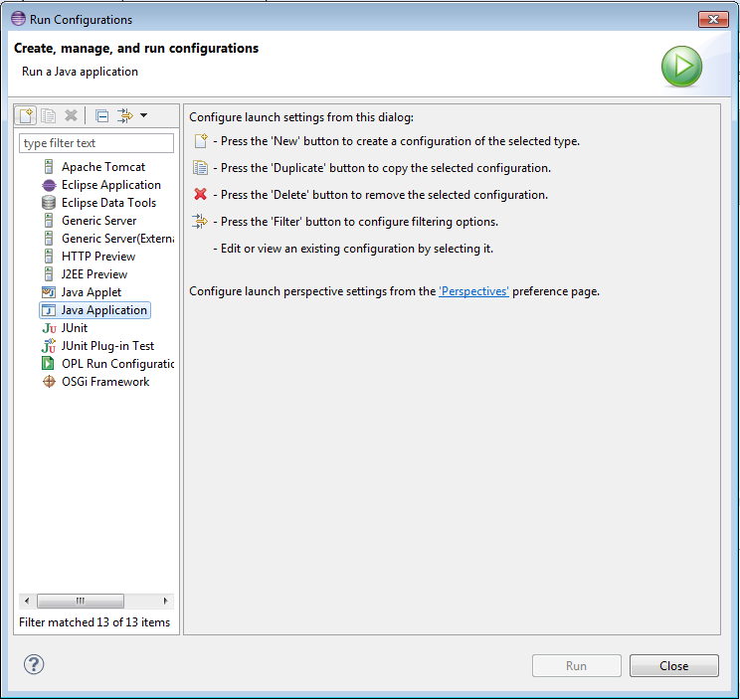Click the Delete configuration X icon

(71, 115)
